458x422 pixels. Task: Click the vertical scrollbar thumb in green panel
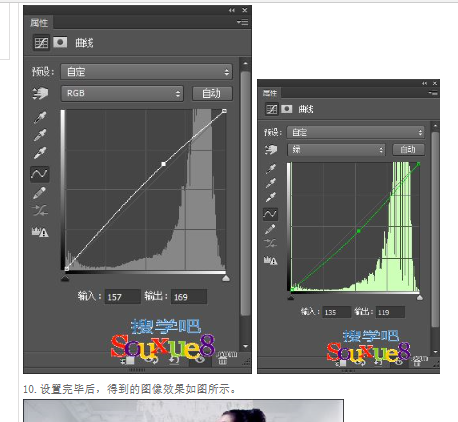(435, 229)
